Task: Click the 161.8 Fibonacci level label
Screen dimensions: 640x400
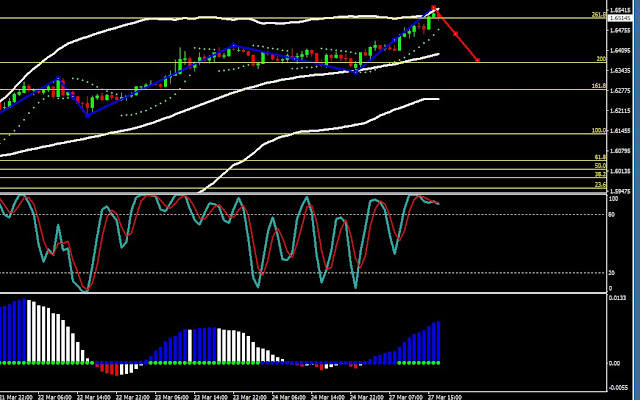Action: (599, 86)
